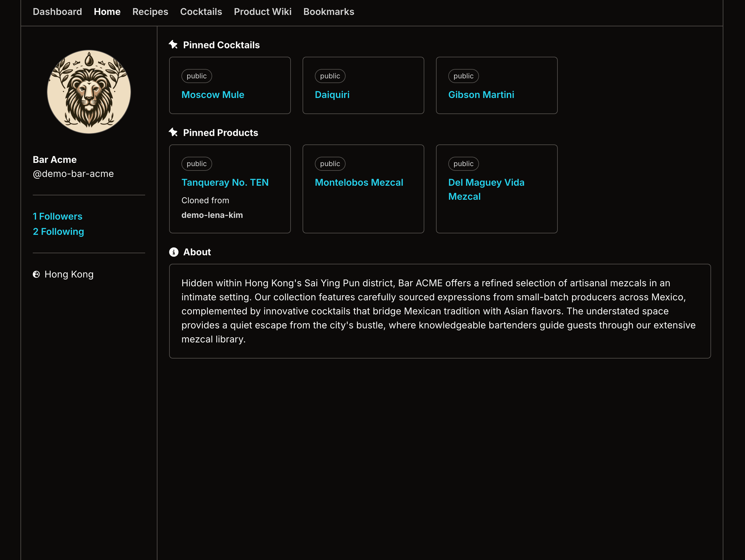
Task: View Del Maguey Vida Mezcal
Action: pyautogui.click(x=486, y=189)
